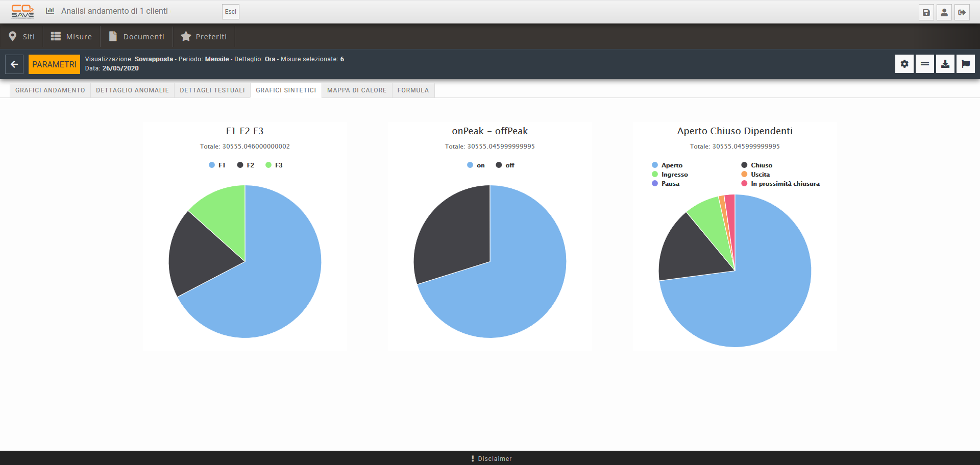Click the flag icon button

pos(966,64)
